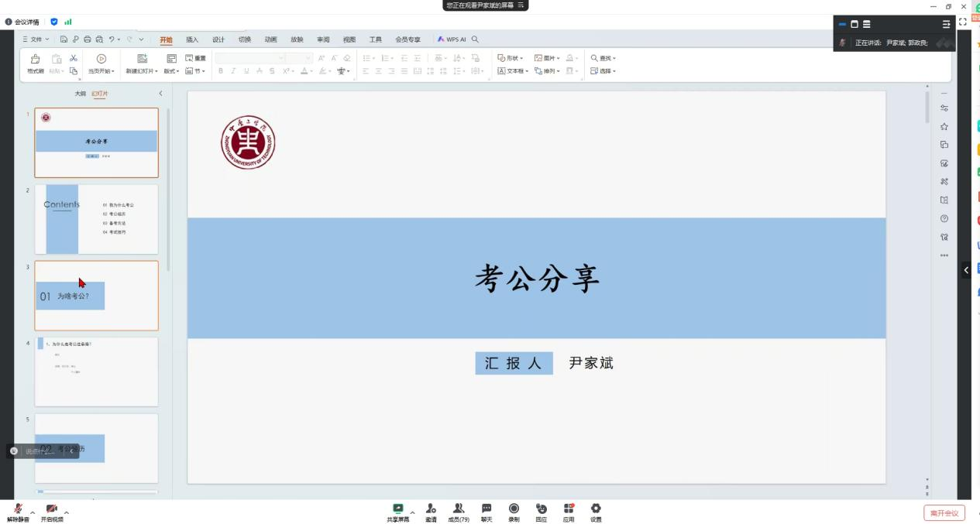Click the Invite (邀请) icon

click(x=431, y=509)
